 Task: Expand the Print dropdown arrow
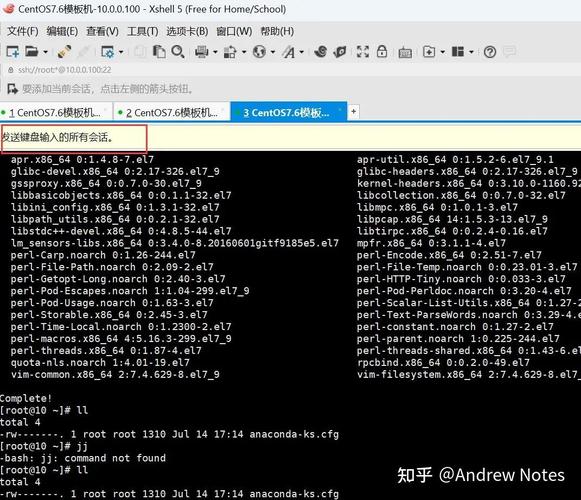pos(215,52)
